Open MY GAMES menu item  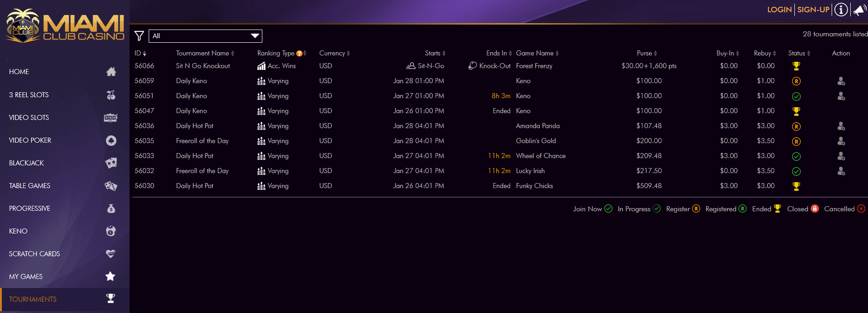65,277
